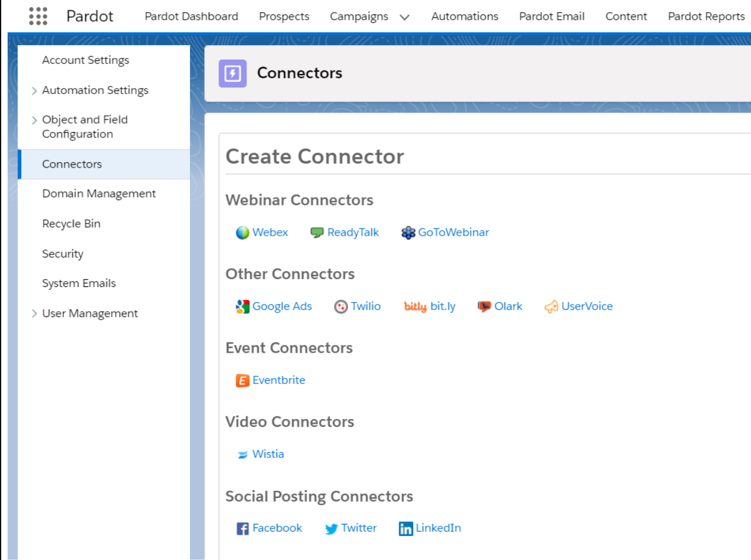
Task: Click the Webex connector icon
Action: 242,232
